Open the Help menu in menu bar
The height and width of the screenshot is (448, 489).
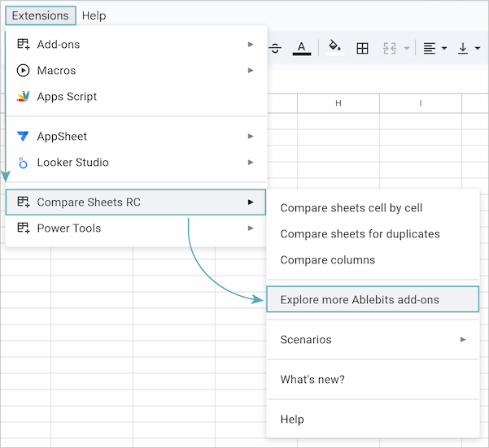point(94,15)
